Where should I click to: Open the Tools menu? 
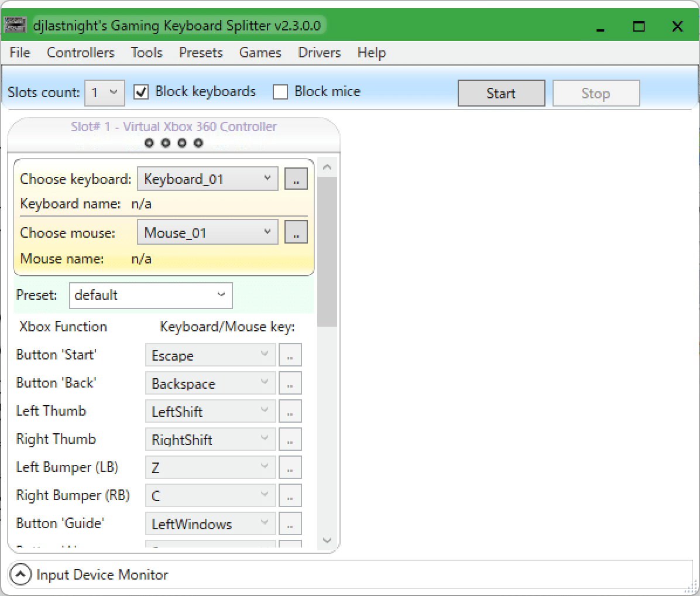146,53
